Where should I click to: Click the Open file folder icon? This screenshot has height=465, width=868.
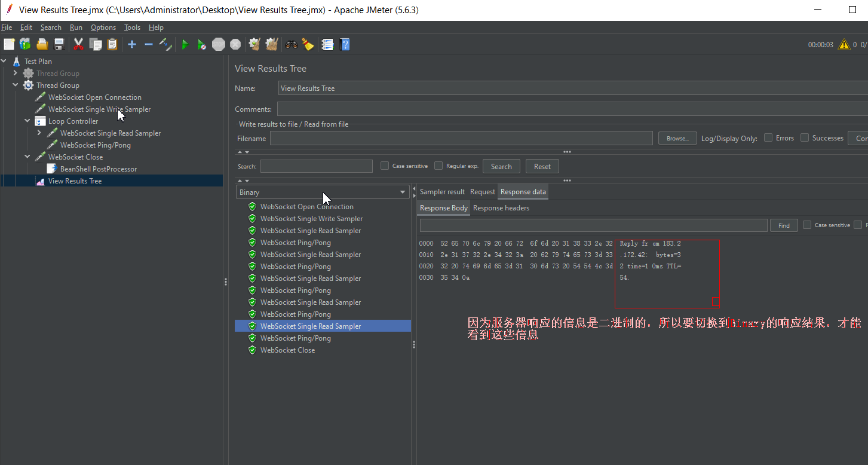coord(42,44)
